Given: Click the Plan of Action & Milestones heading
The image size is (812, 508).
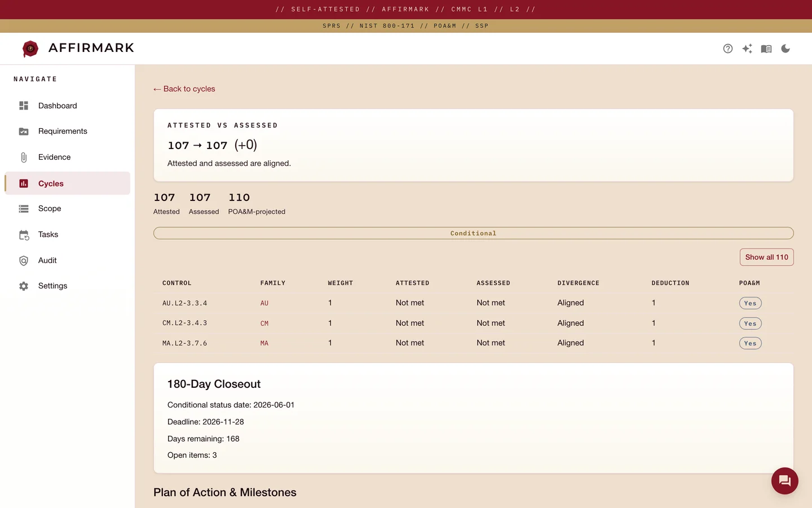Looking at the screenshot, I should (x=225, y=493).
